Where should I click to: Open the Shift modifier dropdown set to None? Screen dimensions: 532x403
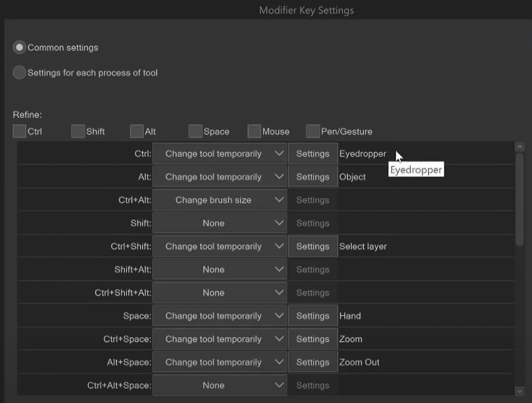click(219, 223)
